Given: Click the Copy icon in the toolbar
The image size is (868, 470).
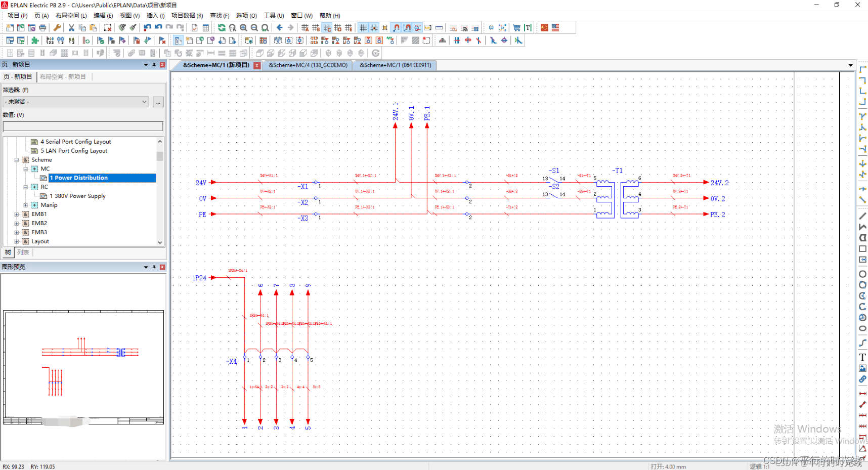Looking at the screenshot, I should (x=82, y=28).
